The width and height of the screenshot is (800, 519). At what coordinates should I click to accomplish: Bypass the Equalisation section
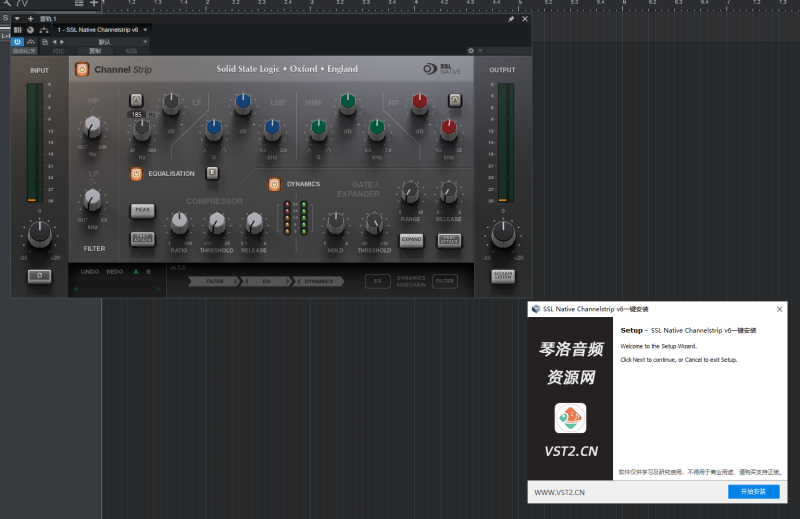coord(136,174)
